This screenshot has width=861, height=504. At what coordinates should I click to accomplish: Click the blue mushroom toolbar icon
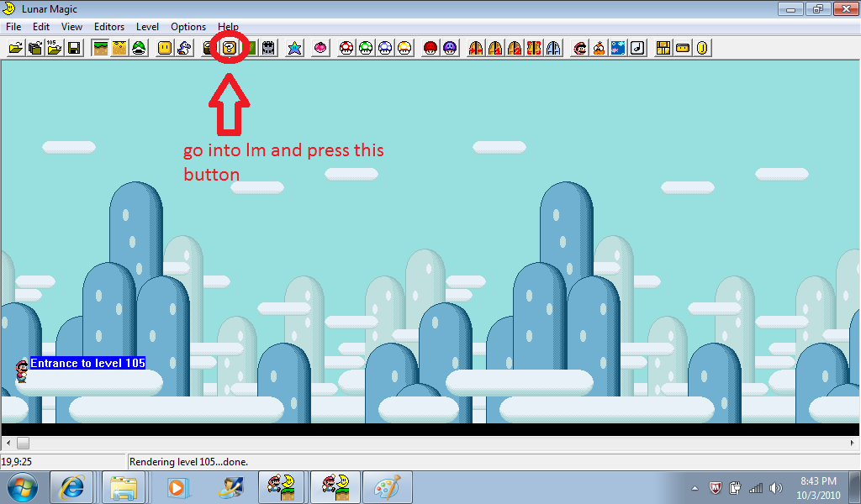tap(385, 48)
